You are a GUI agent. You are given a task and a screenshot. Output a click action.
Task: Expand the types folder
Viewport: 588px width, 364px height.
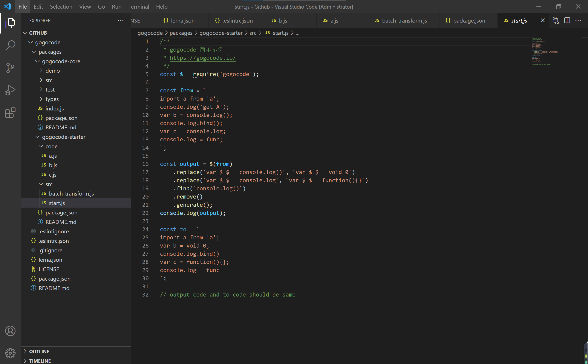[x=41, y=99]
